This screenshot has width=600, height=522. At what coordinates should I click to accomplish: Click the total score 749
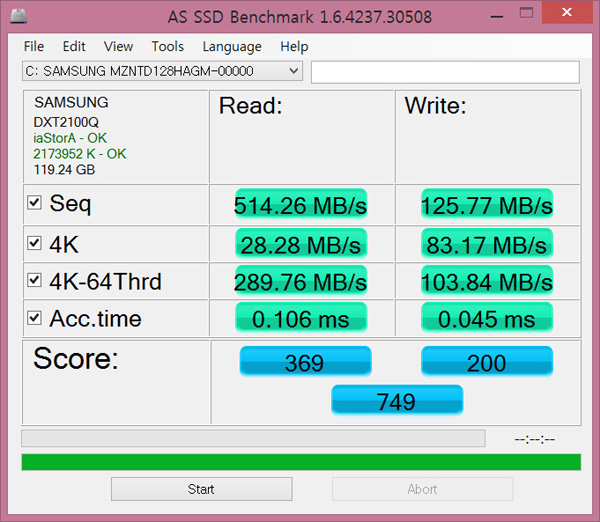(x=397, y=400)
